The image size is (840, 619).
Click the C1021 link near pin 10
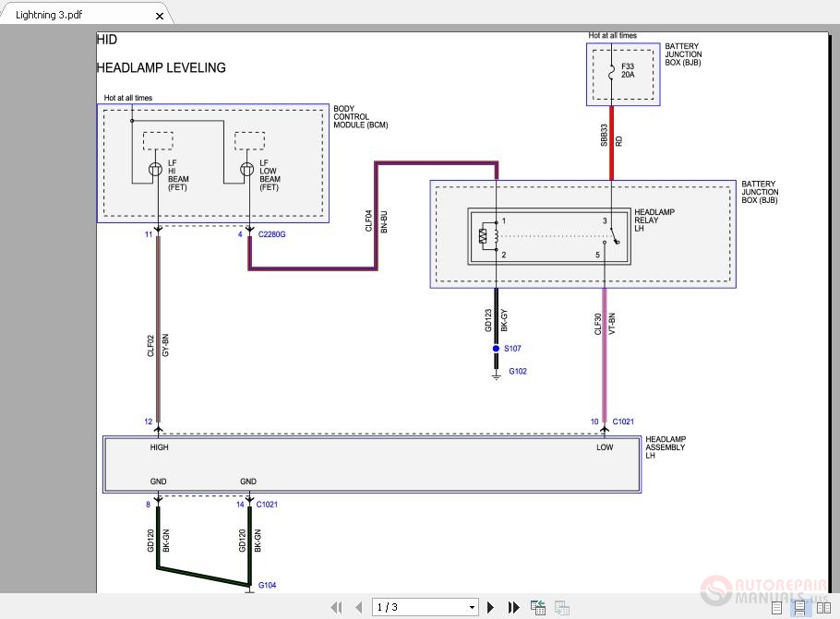(x=623, y=422)
